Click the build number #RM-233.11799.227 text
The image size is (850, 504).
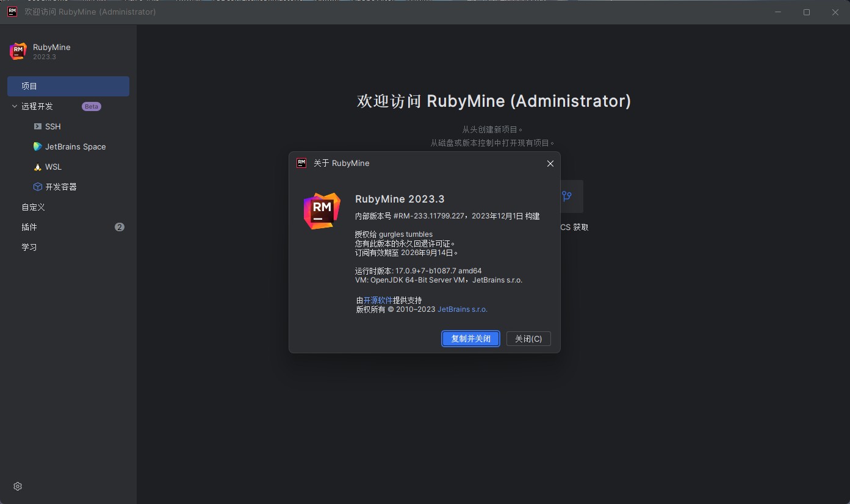pyautogui.click(x=429, y=216)
